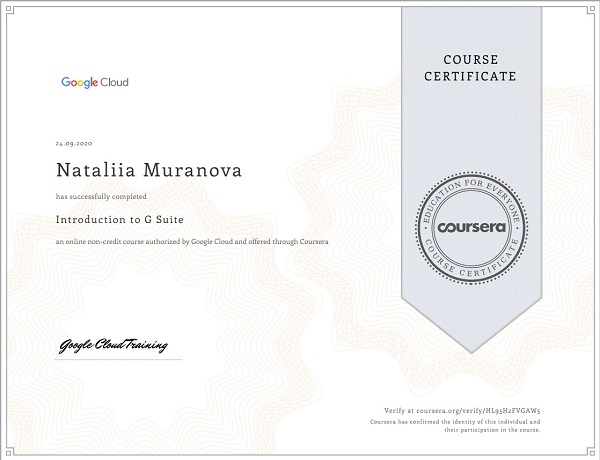Screen dimensions: 600x460
Task: Click the word "Cloud" in the top-left logo
Action: tap(112, 82)
